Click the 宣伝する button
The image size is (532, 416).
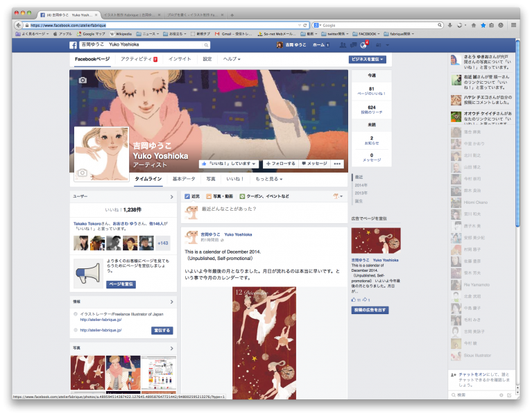[162, 331]
